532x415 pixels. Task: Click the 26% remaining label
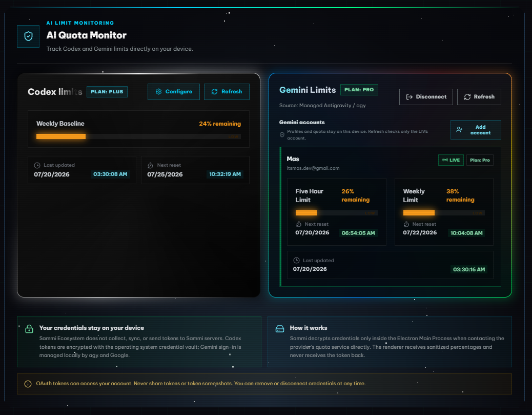click(x=355, y=195)
